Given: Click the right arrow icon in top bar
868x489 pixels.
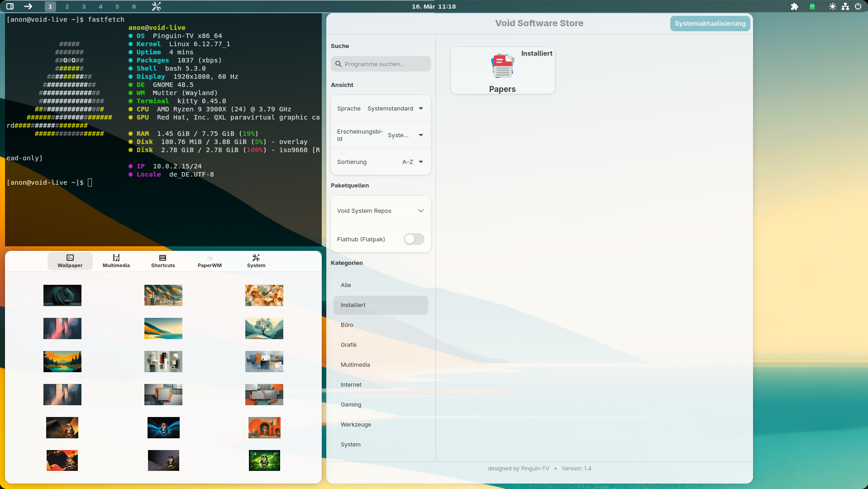Looking at the screenshot, I should tap(28, 6).
